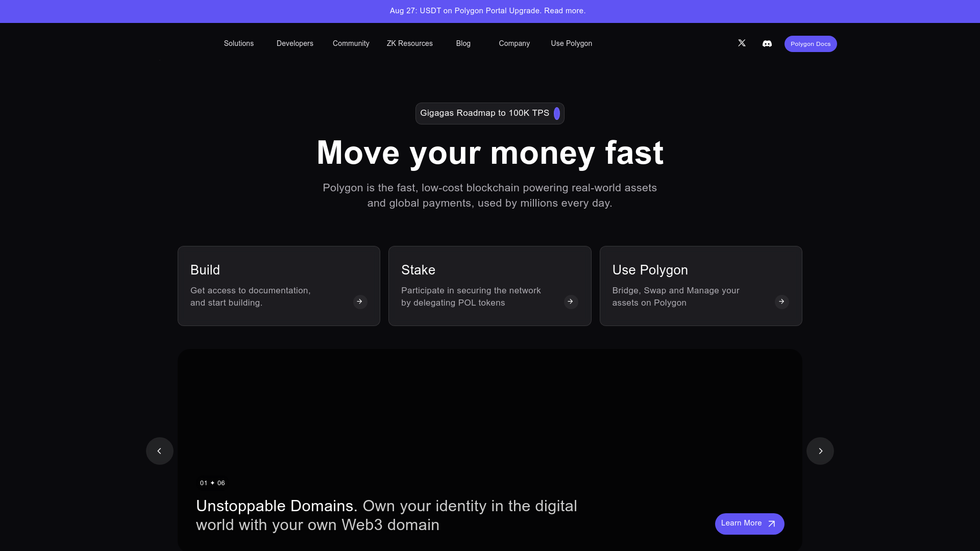Open the Community menu
The image size is (980, 551).
pos(351,44)
